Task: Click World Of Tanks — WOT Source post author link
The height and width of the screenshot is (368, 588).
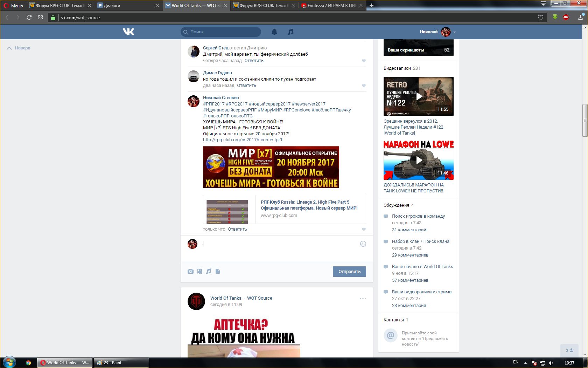Action: pyautogui.click(x=241, y=298)
